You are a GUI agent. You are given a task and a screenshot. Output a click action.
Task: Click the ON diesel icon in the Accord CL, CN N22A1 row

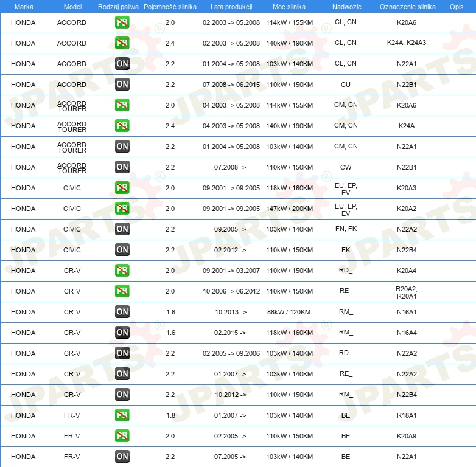pyautogui.click(x=122, y=63)
